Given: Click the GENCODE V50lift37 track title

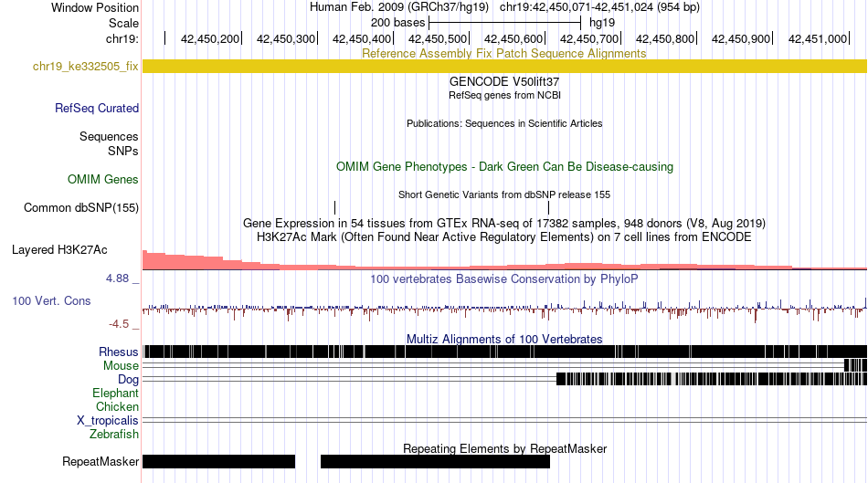Looking at the screenshot, I should pyautogui.click(x=504, y=82).
